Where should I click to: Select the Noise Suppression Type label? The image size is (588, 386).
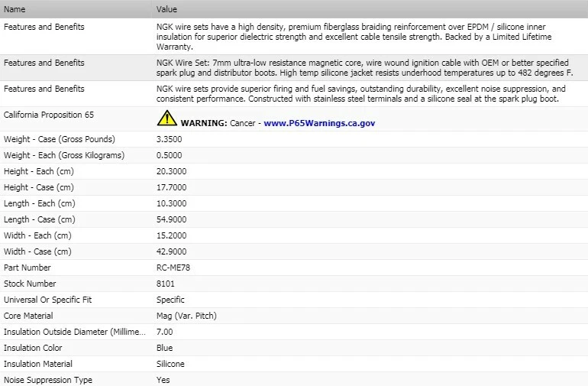48,380
